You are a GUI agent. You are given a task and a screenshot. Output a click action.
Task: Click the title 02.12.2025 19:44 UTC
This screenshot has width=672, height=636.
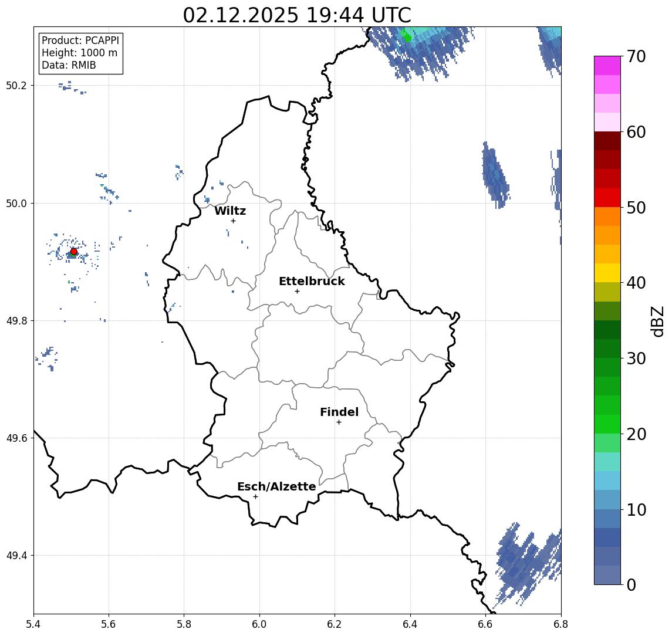[x=297, y=15]
